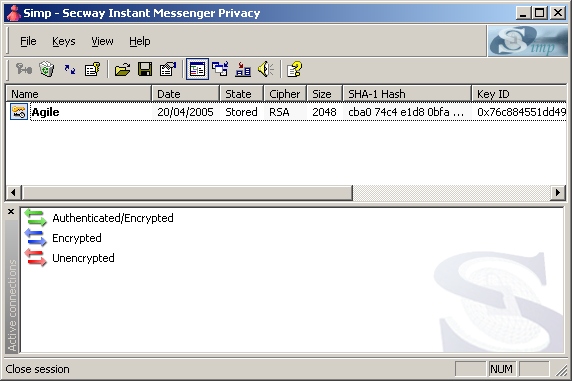Click the blue exchange arrows toolbar icon

(70, 69)
